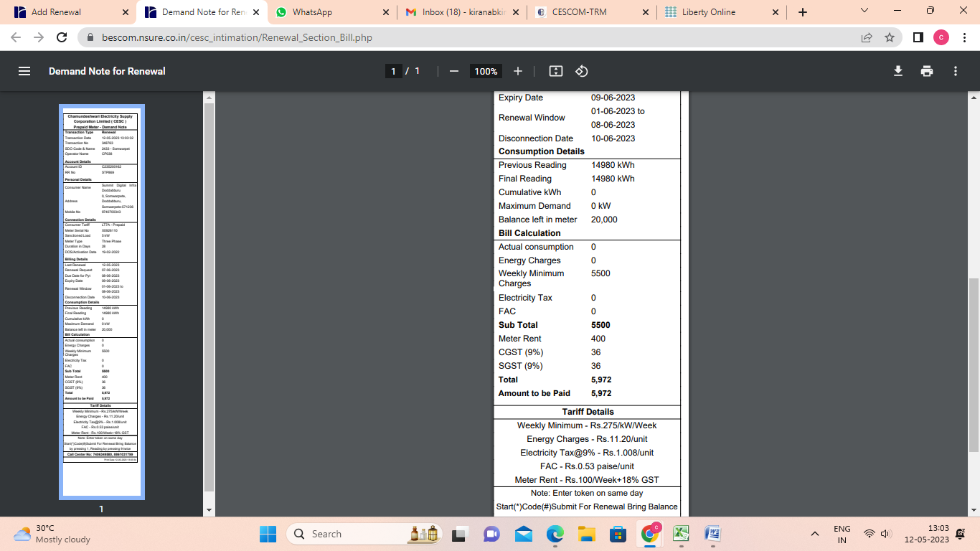Print the Demand Note PDF
This screenshot has width=980, height=551.
tap(927, 71)
